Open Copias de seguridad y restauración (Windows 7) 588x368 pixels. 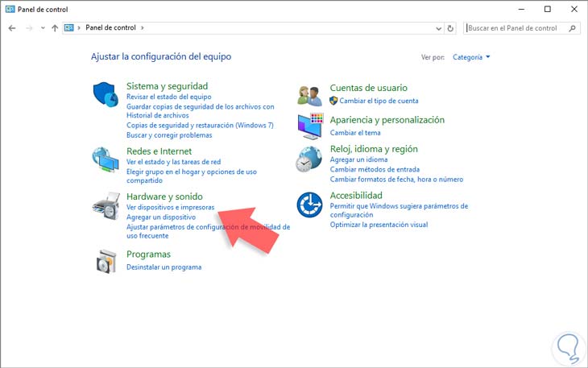point(200,125)
